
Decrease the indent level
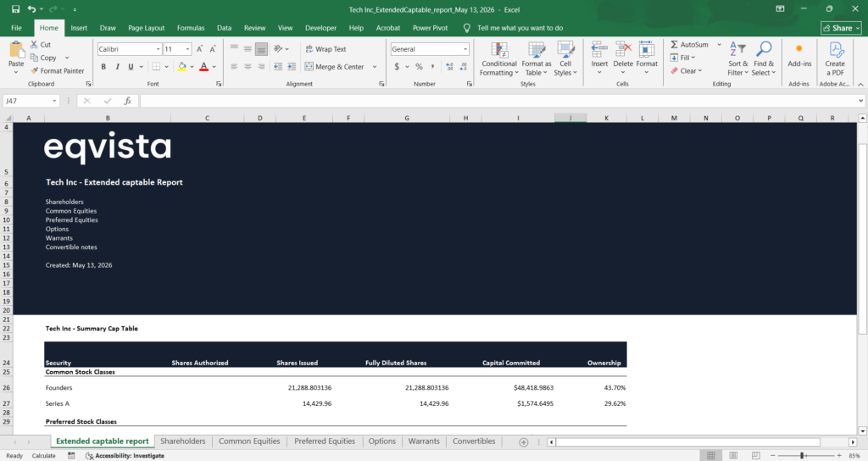pyautogui.click(x=278, y=66)
